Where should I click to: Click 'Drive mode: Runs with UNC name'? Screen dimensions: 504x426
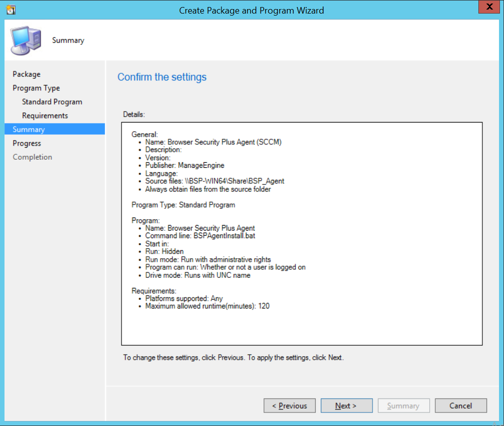pyautogui.click(x=198, y=275)
